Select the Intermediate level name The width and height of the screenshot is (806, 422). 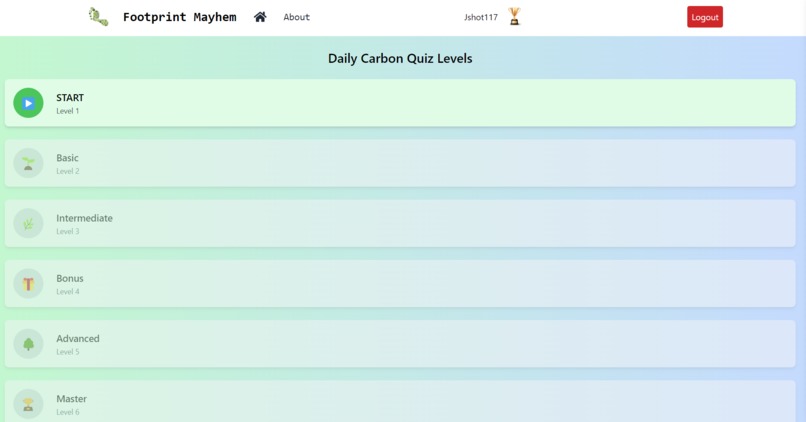(x=84, y=218)
